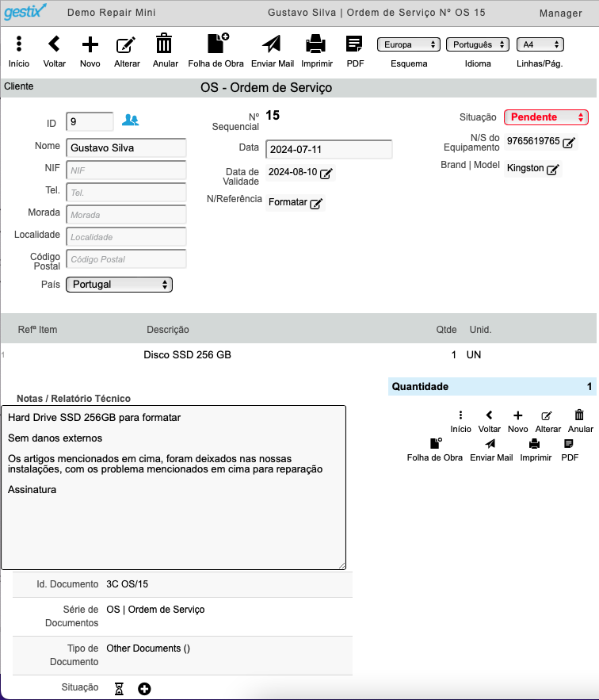Click bottom Alterar edit icon
Screen dimensions: 599x700
(x=547, y=416)
